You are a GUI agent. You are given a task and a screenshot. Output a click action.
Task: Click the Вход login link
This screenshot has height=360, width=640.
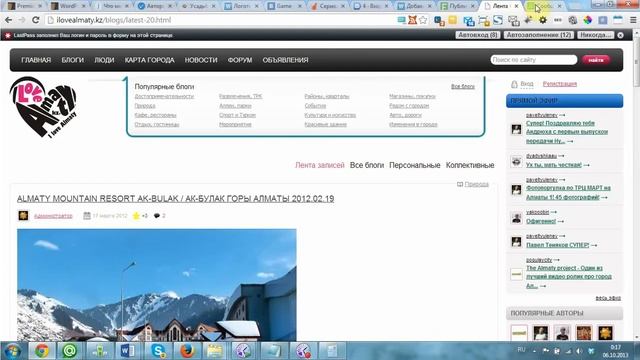coord(527,84)
